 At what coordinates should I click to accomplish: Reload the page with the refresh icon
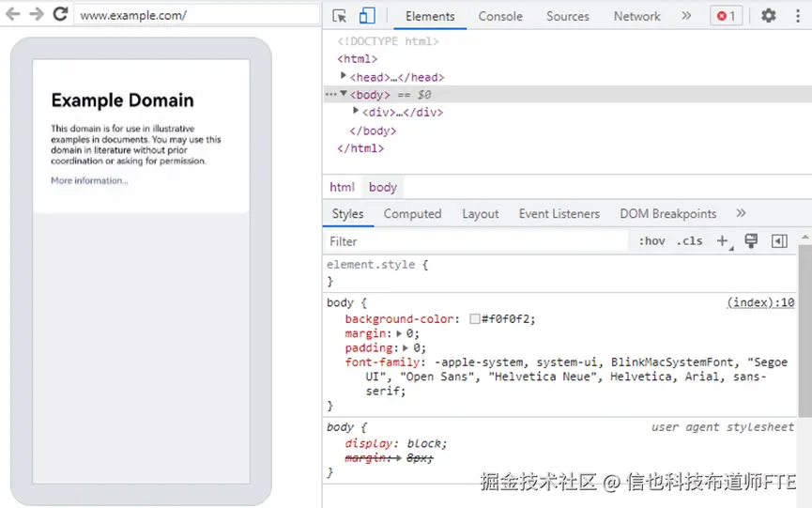[61, 14]
